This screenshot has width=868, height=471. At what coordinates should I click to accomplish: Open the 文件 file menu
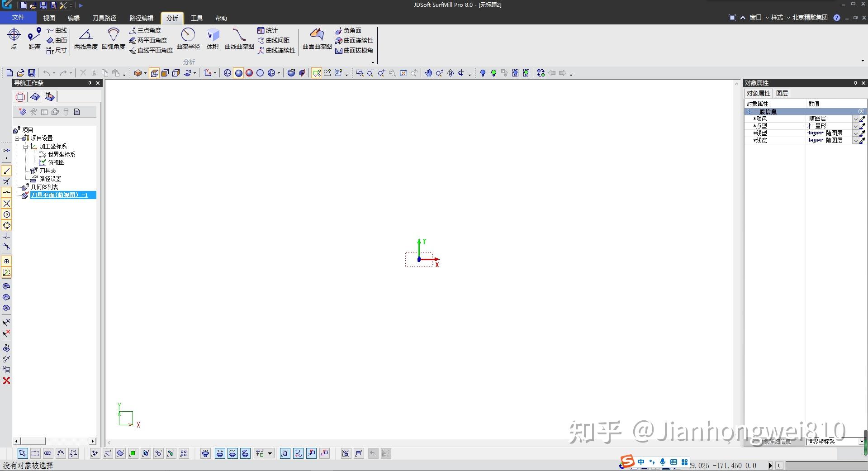[x=18, y=18]
